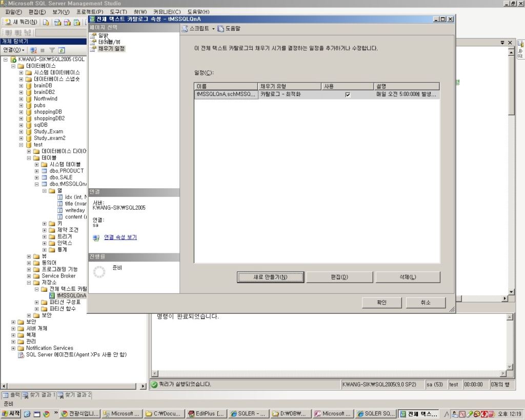
Task: Click the 카탈로그 - 최적화 fill type cell
Action: [x=290, y=94]
